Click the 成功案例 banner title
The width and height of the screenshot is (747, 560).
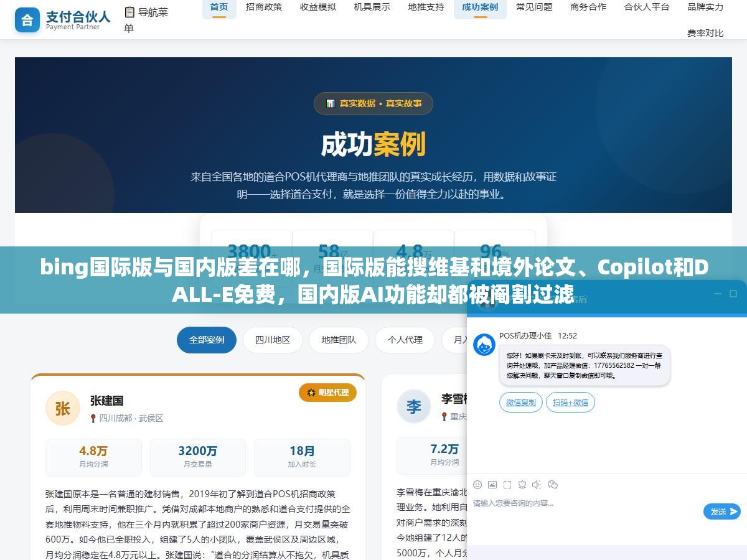[374, 144]
